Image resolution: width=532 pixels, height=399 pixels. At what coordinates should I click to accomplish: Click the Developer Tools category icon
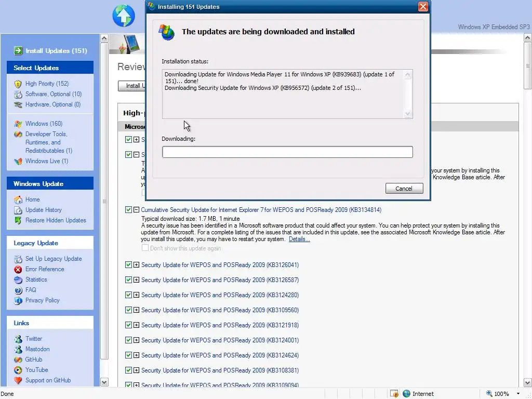pyautogui.click(x=18, y=135)
